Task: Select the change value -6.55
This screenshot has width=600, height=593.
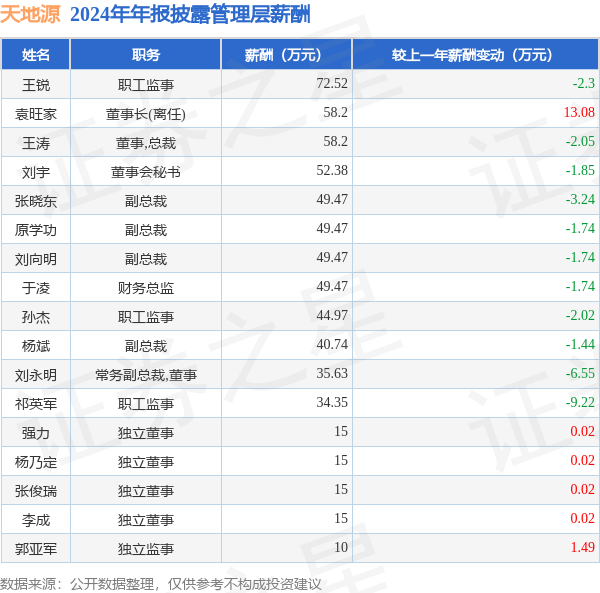Action: (x=580, y=373)
